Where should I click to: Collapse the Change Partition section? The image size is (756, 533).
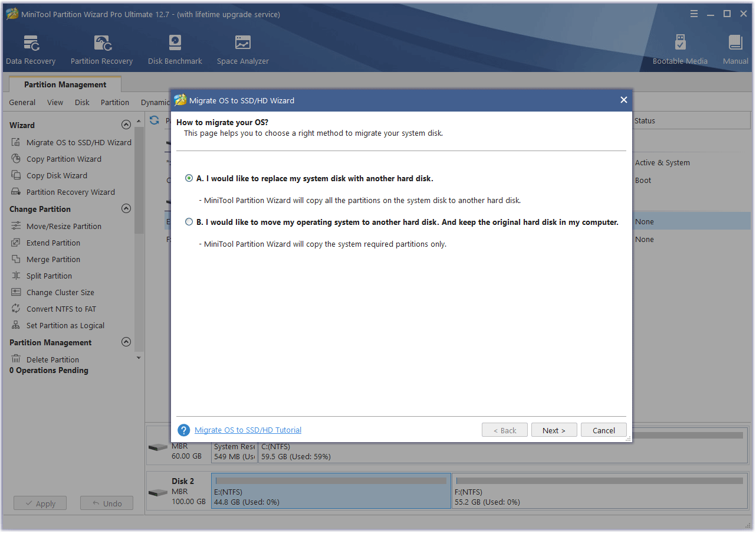tap(126, 209)
